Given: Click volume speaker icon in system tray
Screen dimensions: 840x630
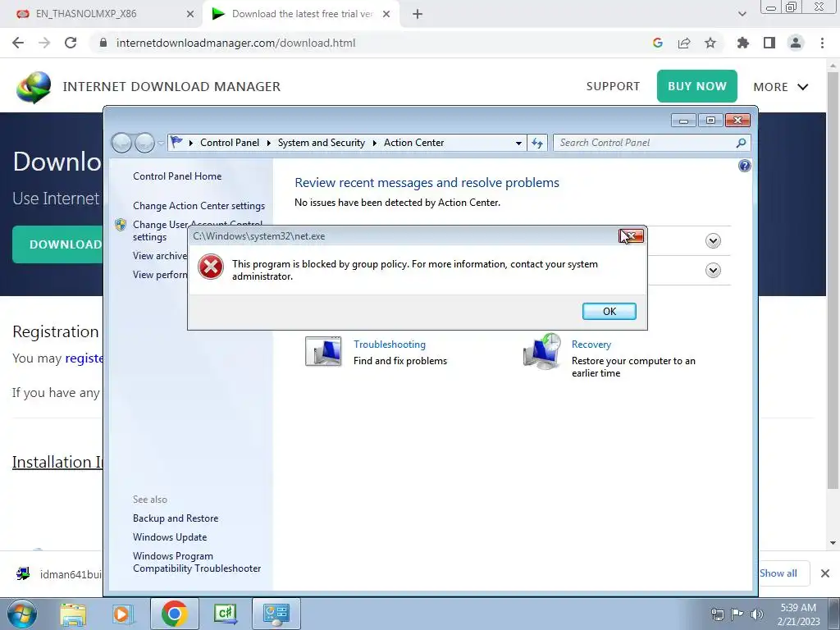Looking at the screenshot, I should click(757, 614).
